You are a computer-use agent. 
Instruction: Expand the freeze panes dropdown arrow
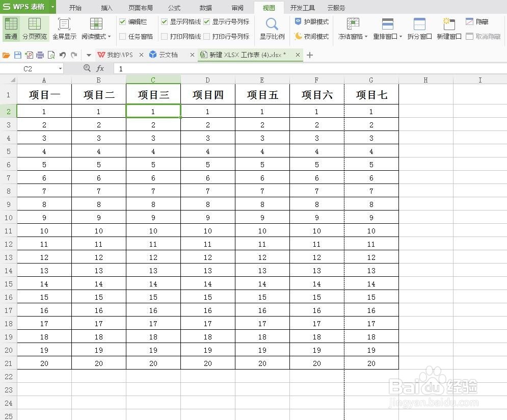coord(366,37)
